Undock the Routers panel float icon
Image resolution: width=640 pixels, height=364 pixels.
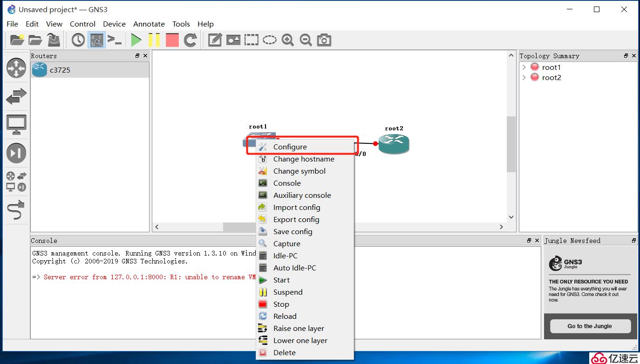point(137,55)
